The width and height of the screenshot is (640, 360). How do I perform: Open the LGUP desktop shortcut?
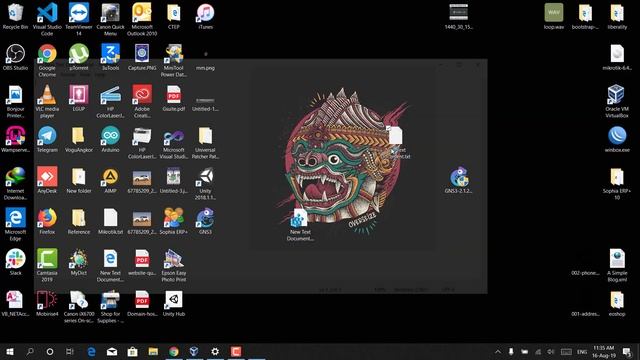coord(79,98)
